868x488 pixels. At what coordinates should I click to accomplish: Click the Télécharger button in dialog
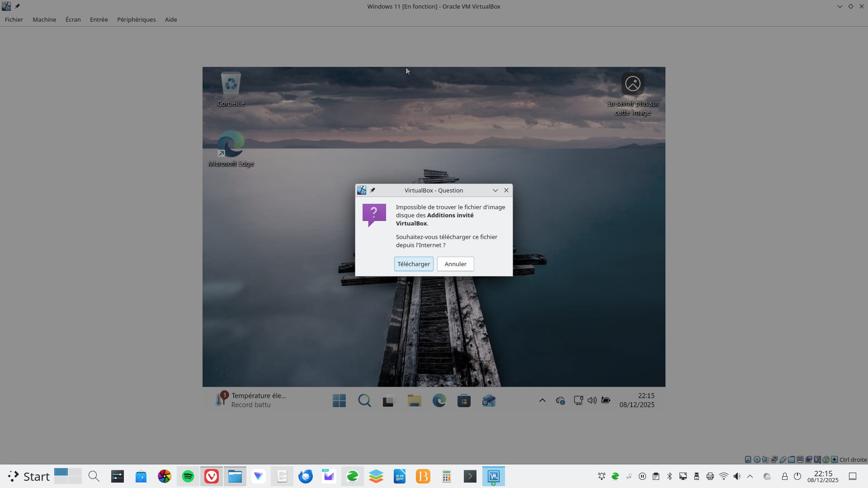(413, 264)
